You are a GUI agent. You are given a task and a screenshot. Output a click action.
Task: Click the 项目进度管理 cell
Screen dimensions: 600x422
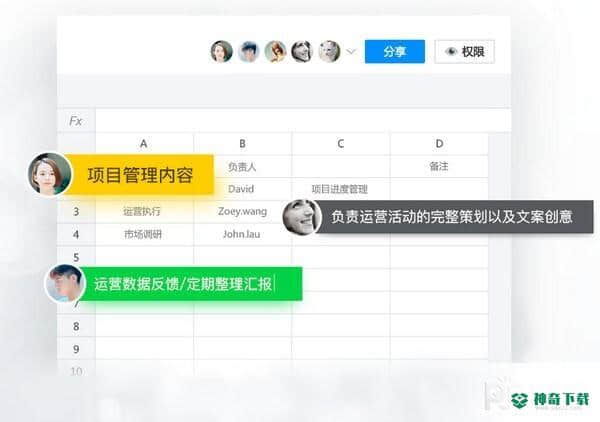point(341,189)
